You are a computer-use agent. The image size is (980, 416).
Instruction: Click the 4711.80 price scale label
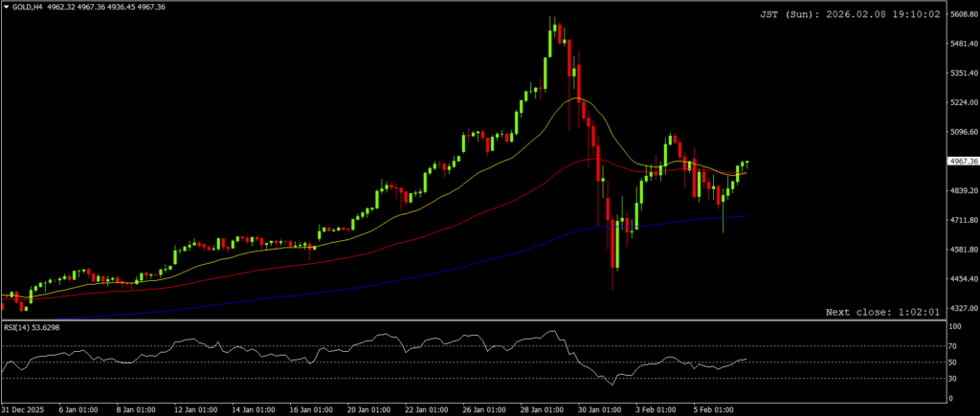pos(962,221)
